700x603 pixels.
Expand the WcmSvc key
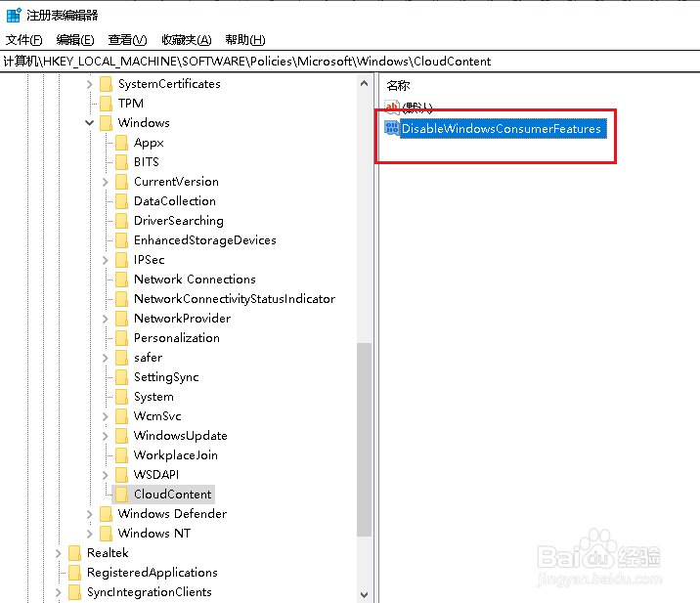click(105, 416)
